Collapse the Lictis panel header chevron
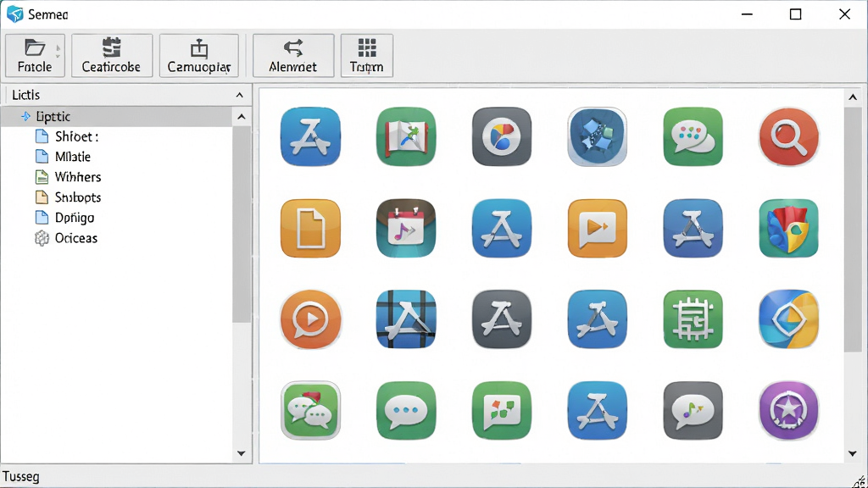868x488 pixels. click(239, 95)
